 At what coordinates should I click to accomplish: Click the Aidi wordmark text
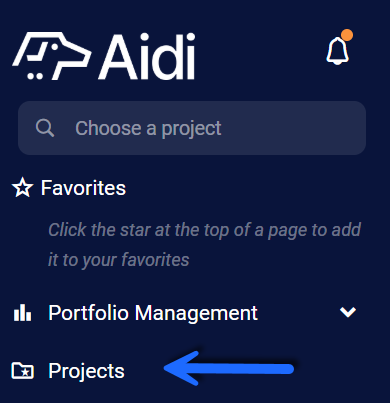(x=146, y=56)
